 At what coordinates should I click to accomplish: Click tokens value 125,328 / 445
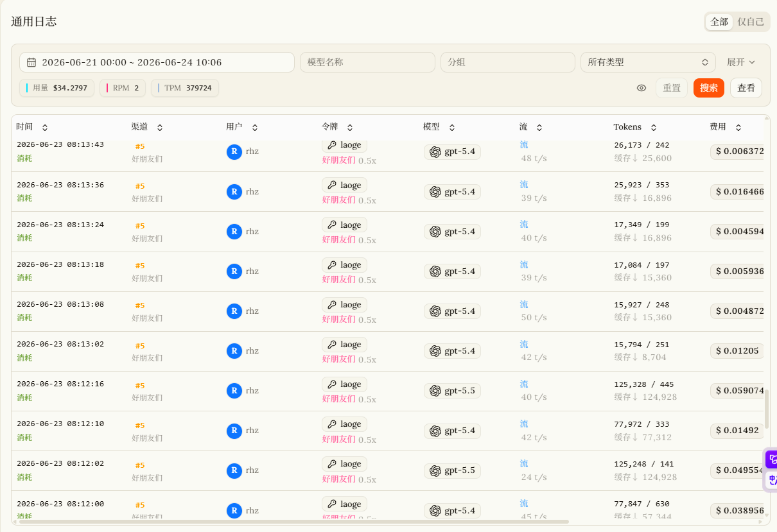click(x=644, y=384)
